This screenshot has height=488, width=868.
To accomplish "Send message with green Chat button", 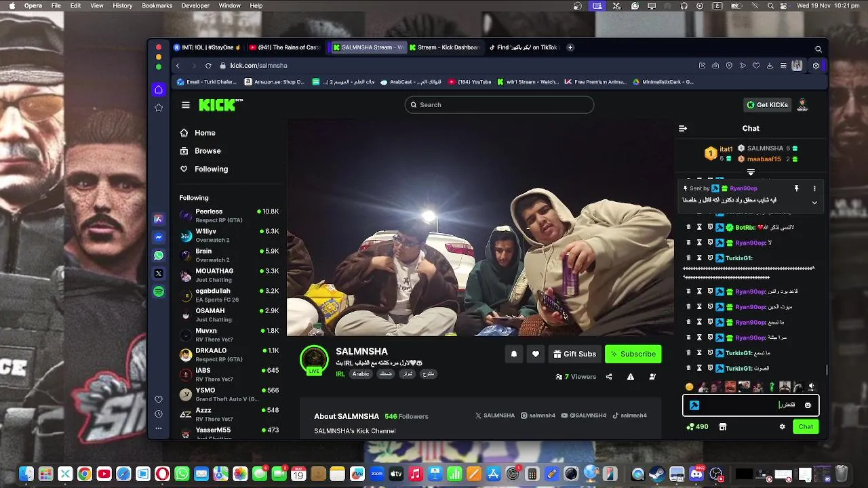I will 806,426.
